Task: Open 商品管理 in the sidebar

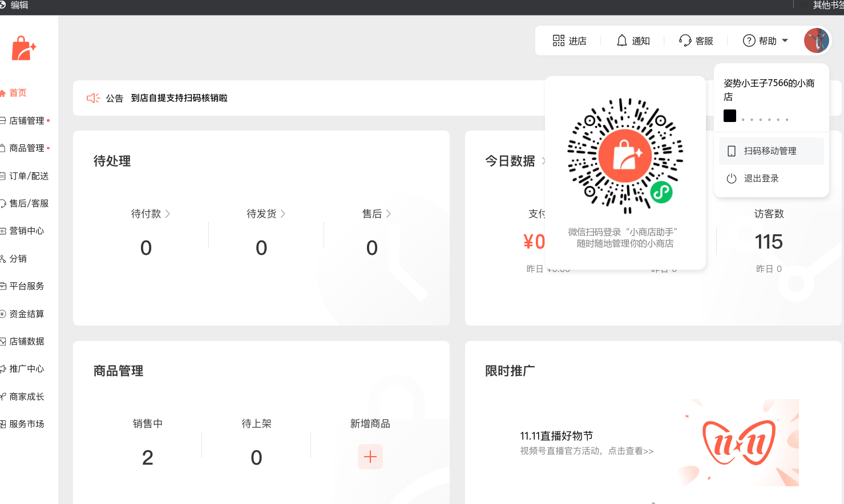Action: [26, 148]
